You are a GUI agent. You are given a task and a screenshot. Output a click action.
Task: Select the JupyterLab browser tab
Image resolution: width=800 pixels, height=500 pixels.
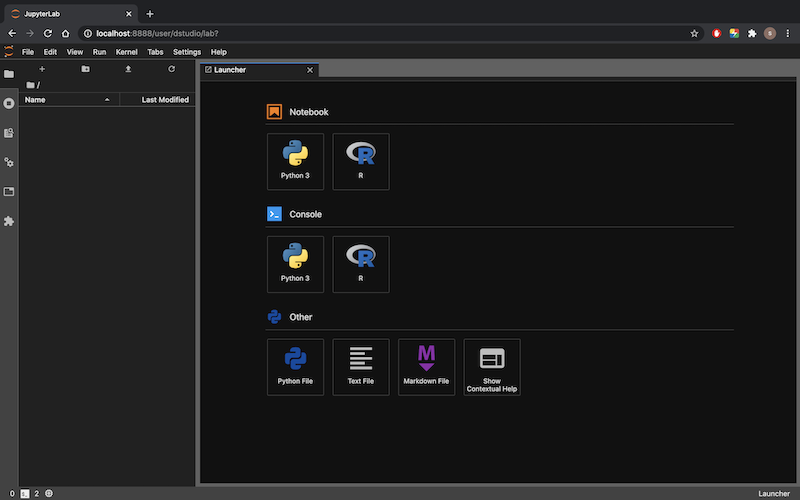pyautogui.click(x=70, y=14)
